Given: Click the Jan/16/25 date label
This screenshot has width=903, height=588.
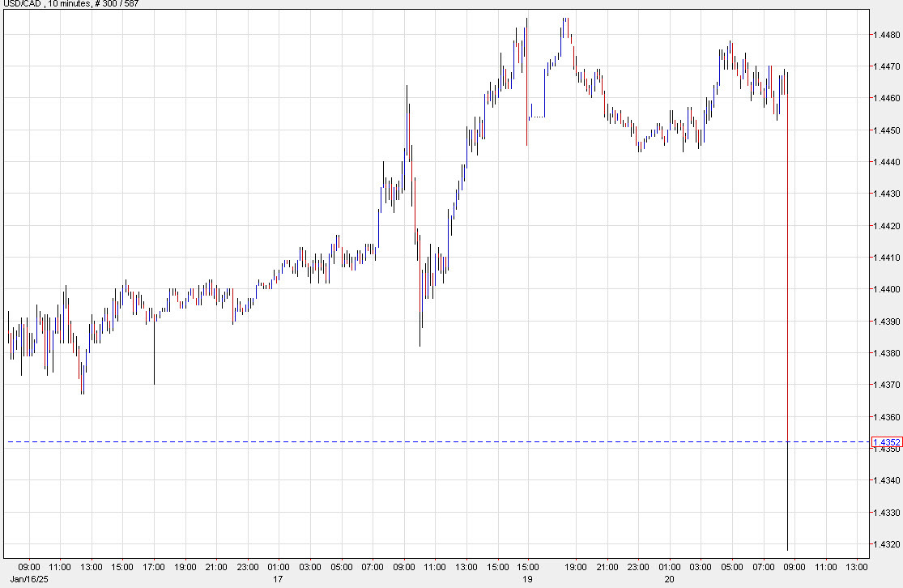Looking at the screenshot, I should coord(21,580).
